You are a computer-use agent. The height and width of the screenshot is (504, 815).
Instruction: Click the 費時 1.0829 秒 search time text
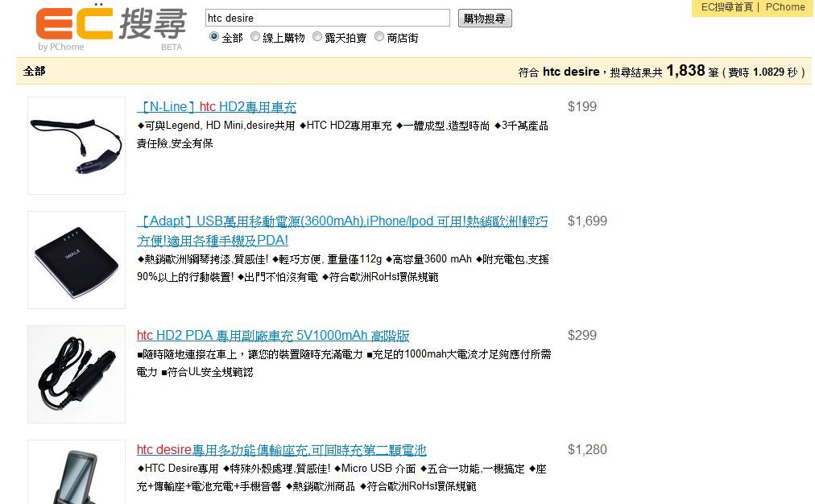click(x=763, y=72)
